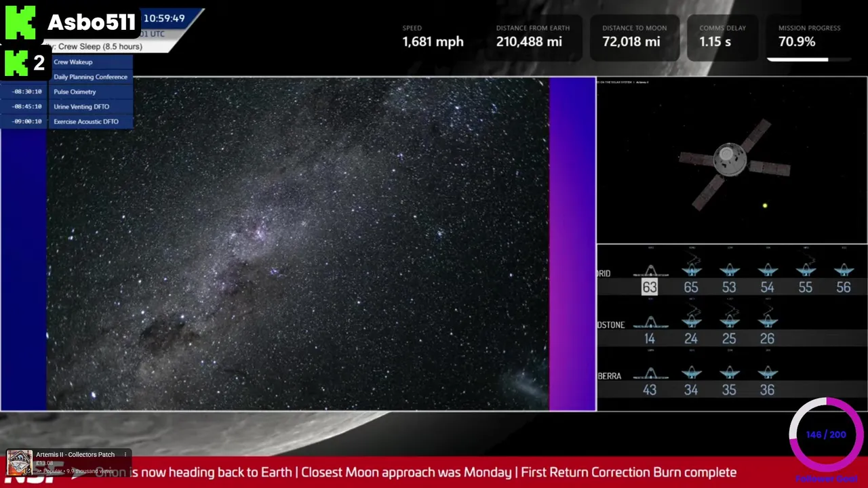Click the patch price £13.08
The image size is (868, 488).
44,464
